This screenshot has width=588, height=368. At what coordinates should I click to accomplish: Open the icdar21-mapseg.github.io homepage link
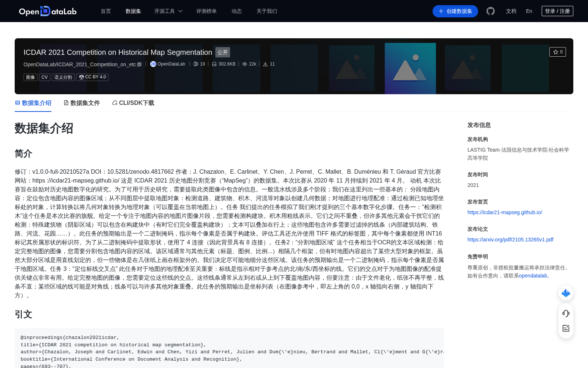[505, 212]
